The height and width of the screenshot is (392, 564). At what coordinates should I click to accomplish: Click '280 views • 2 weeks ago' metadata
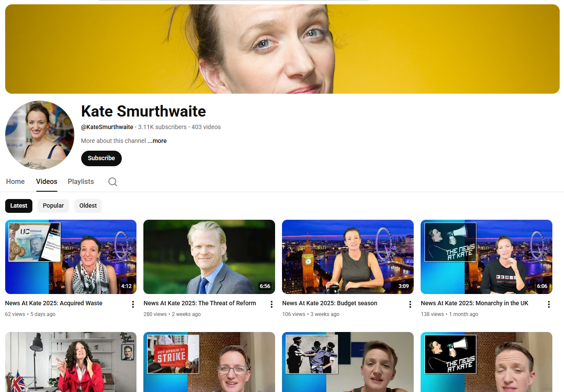(172, 314)
